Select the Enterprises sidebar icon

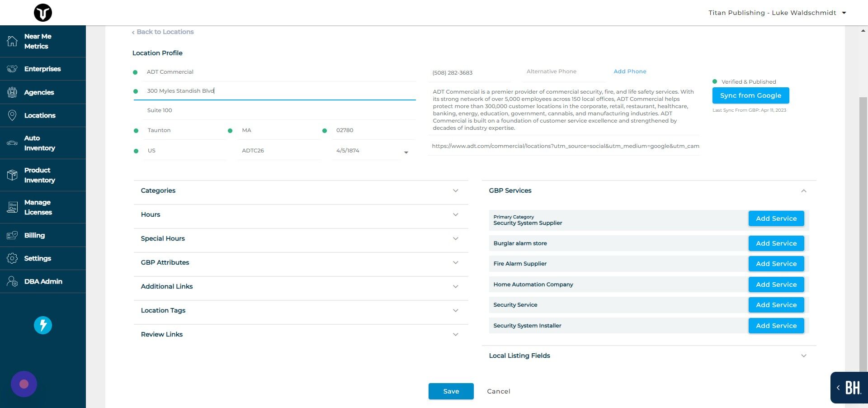tap(13, 69)
